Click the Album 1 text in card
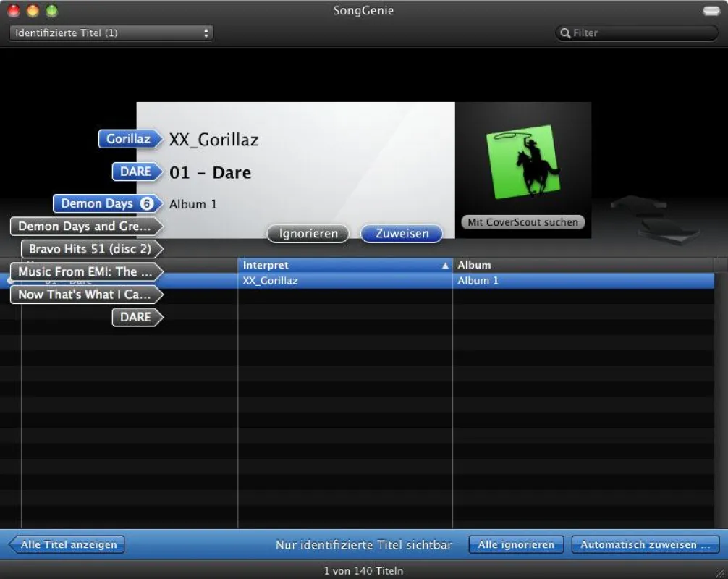The height and width of the screenshot is (579, 728). pos(193,204)
